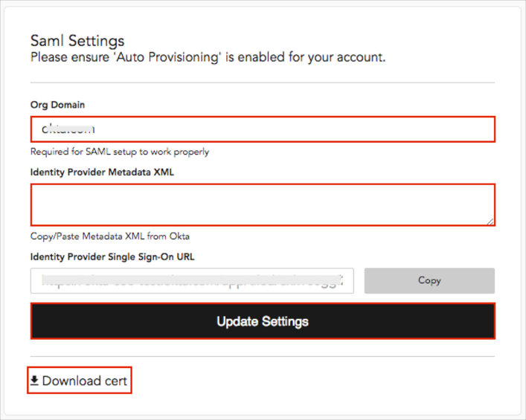Click the Download cert link
The image size is (526, 420).
point(84,381)
